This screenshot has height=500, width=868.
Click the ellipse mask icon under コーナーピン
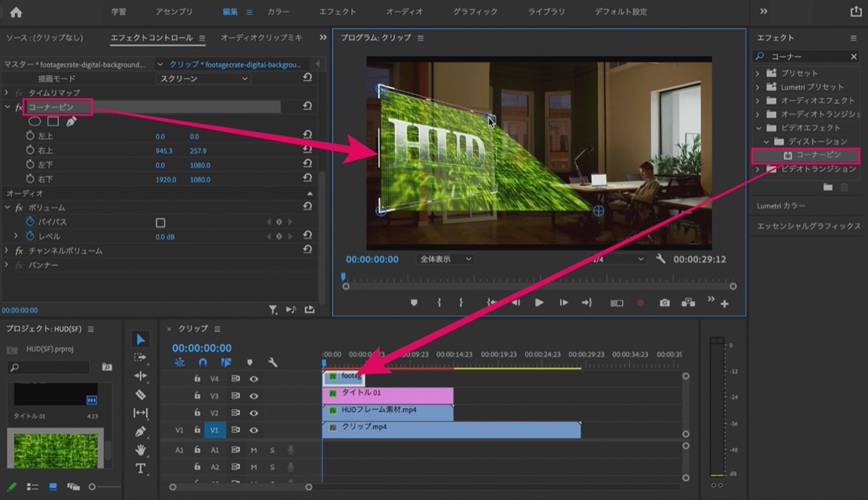pos(35,121)
